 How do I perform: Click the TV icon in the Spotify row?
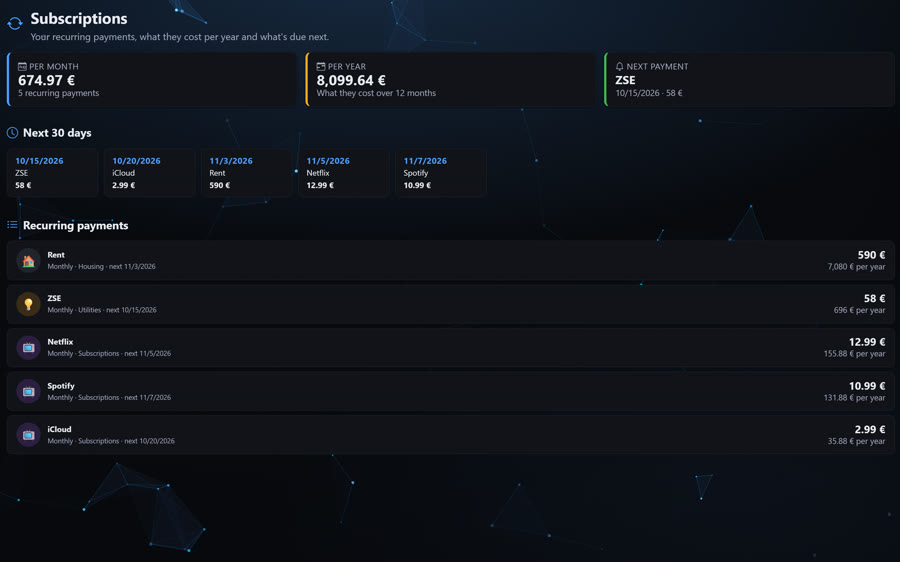(28, 392)
